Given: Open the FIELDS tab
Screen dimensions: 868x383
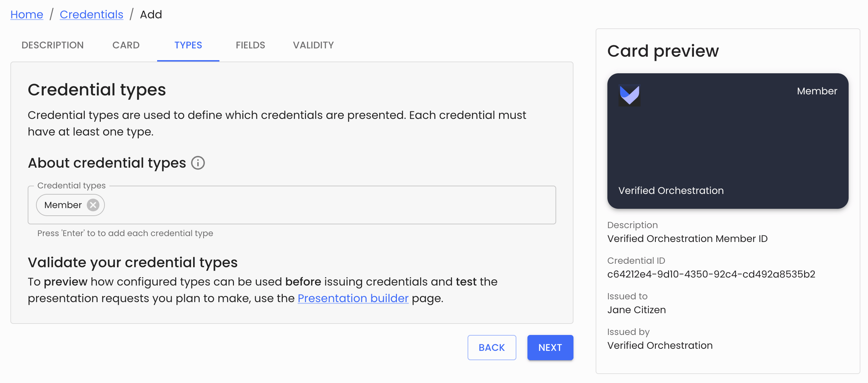Looking at the screenshot, I should point(250,45).
